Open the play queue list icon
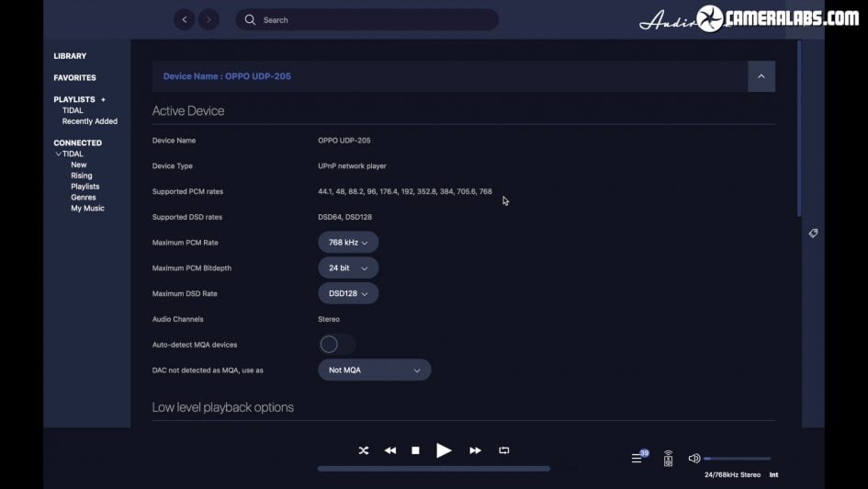 pyautogui.click(x=637, y=458)
